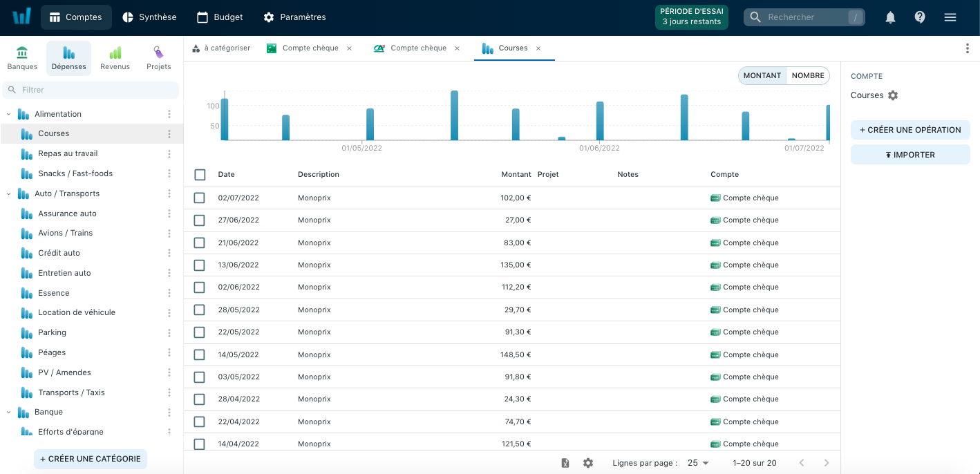
Task: Open table settings gear in footer
Action: [588, 463]
